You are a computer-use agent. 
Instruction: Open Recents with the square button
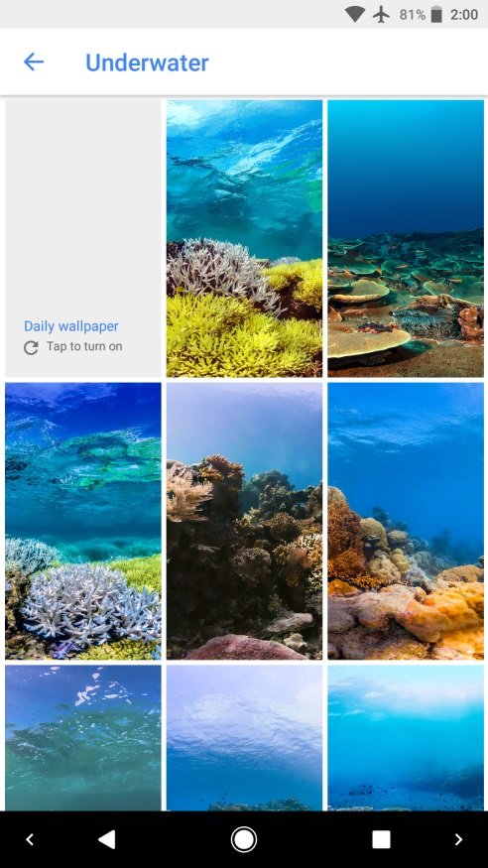pyautogui.click(x=381, y=840)
